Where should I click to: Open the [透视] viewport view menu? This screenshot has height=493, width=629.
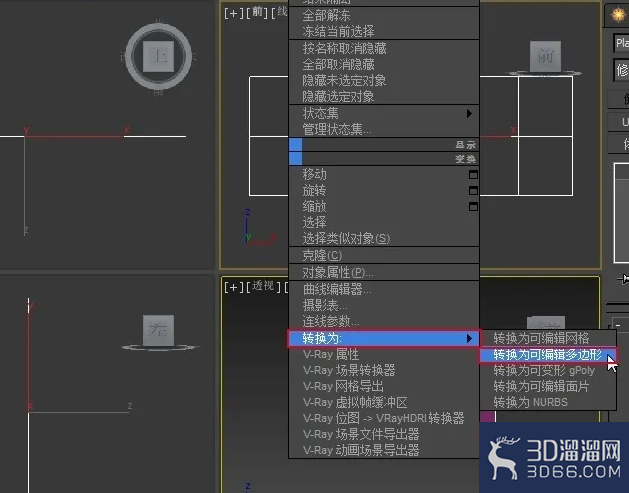(263, 286)
